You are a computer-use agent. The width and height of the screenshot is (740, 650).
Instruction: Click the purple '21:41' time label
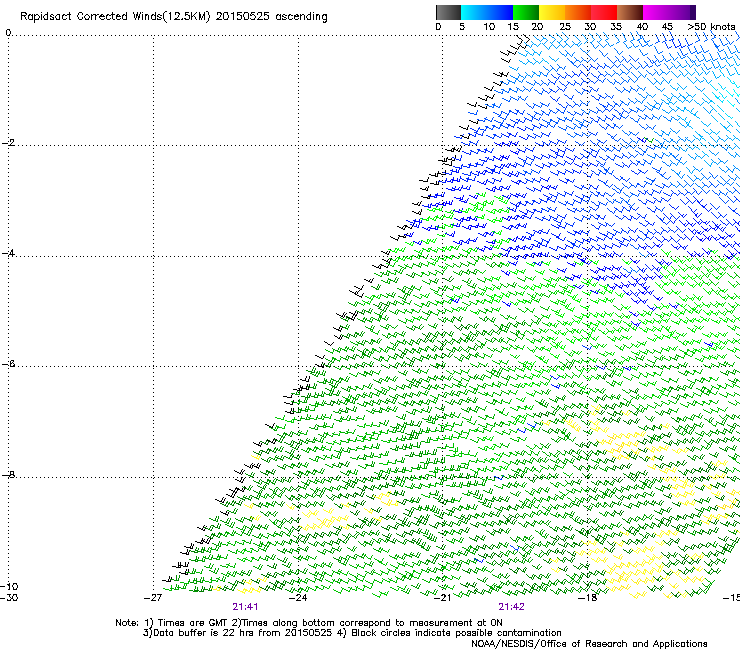coord(245,607)
